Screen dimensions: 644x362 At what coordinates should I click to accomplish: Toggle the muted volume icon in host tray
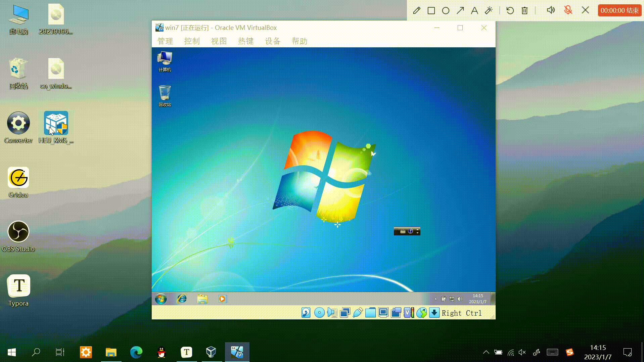click(522, 352)
